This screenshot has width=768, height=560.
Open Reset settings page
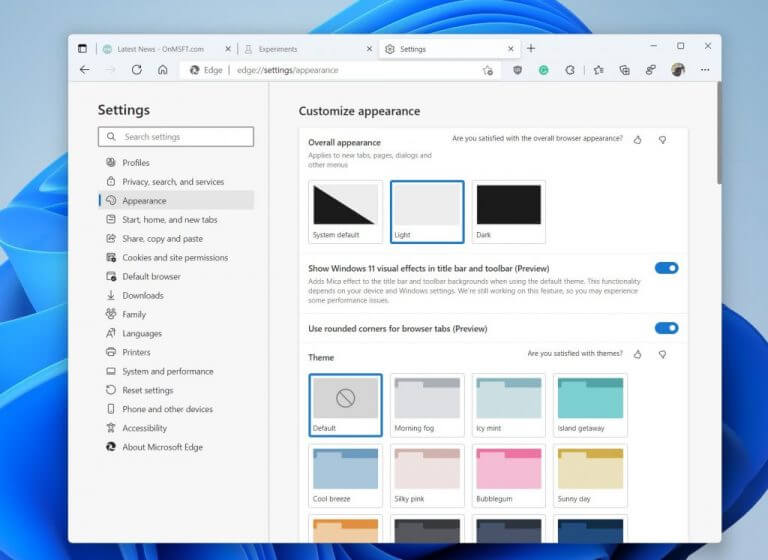pos(176,390)
